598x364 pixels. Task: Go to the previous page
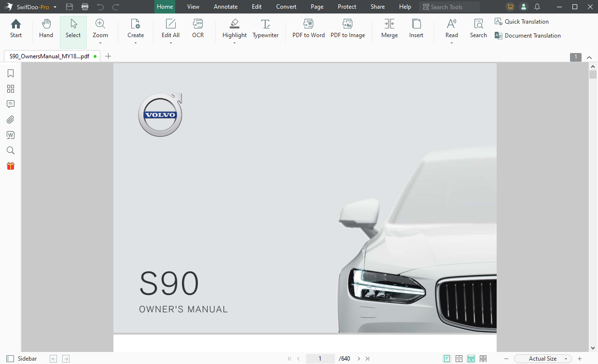pyautogui.click(x=298, y=359)
